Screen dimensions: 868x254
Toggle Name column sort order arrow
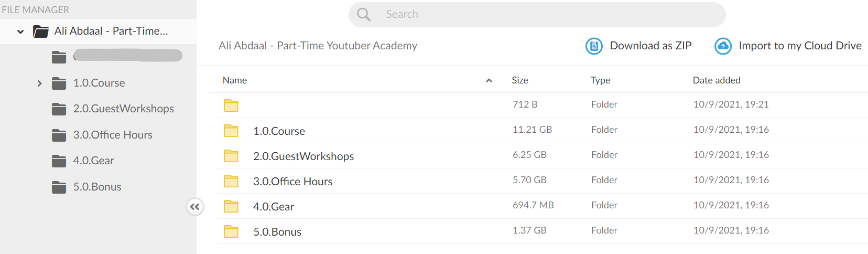[x=489, y=80]
